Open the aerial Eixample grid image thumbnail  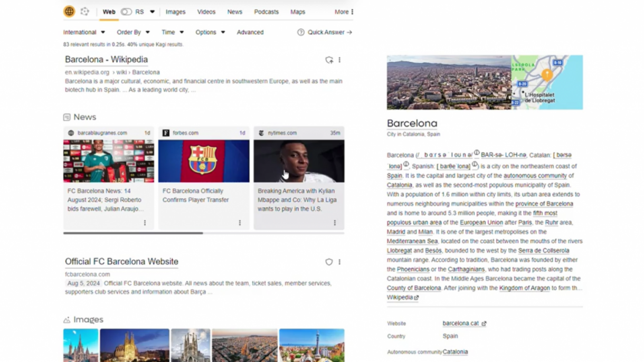point(245,345)
